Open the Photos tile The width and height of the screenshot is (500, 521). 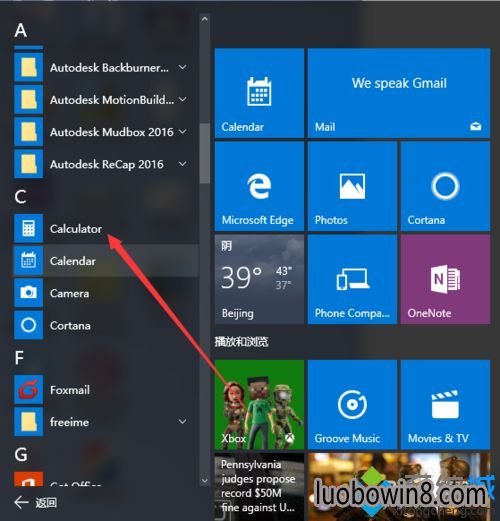tap(352, 186)
